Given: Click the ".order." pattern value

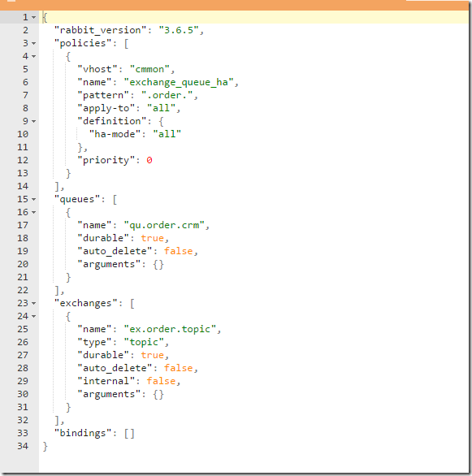Looking at the screenshot, I should 167,95.
